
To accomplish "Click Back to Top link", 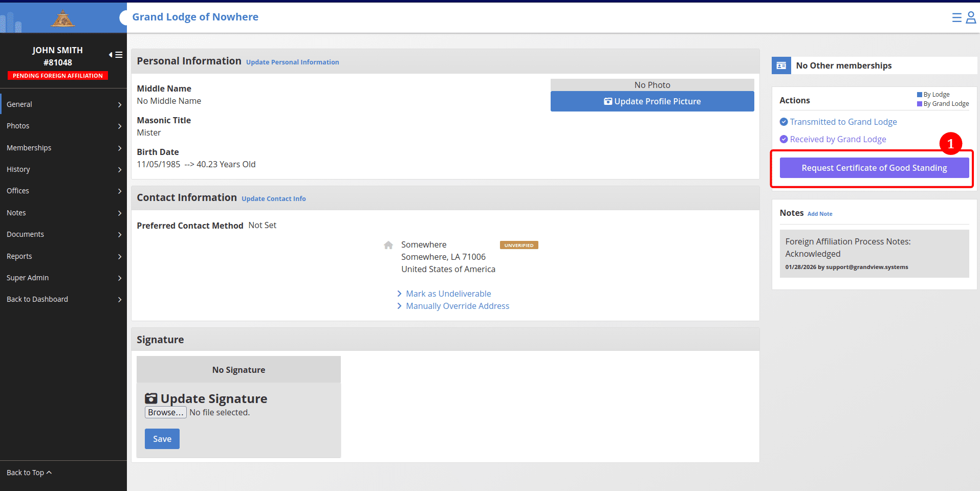I will (29, 473).
